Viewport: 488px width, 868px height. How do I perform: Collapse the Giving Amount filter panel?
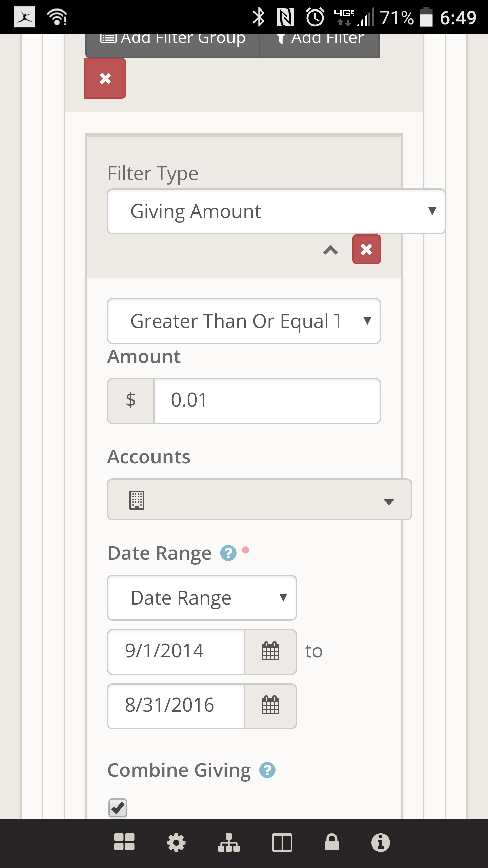330,250
